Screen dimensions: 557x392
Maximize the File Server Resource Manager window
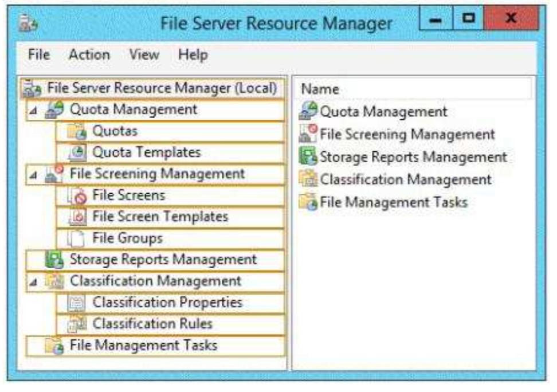(x=468, y=19)
